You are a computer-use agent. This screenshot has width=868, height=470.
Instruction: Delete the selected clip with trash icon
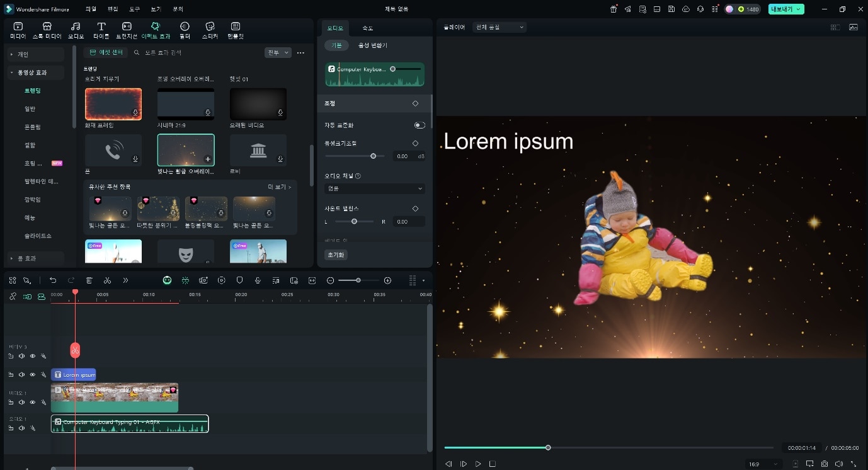pyautogui.click(x=89, y=280)
